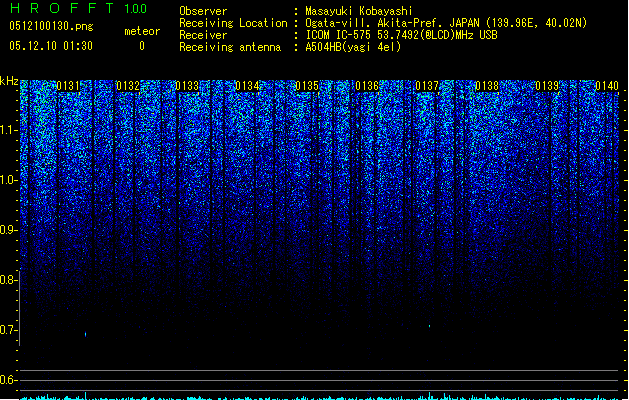
Task: Click the 0139 time marker
Action: 547,86
